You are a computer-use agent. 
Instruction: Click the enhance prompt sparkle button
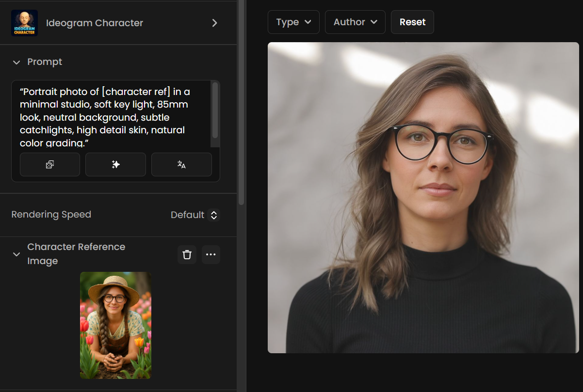tap(115, 165)
